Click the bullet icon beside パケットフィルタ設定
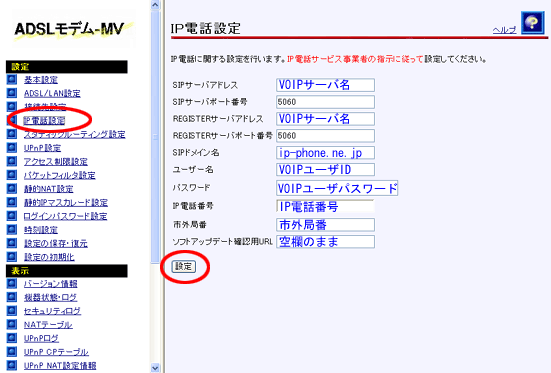The width and height of the screenshot is (551, 373). pyautogui.click(x=12, y=175)
